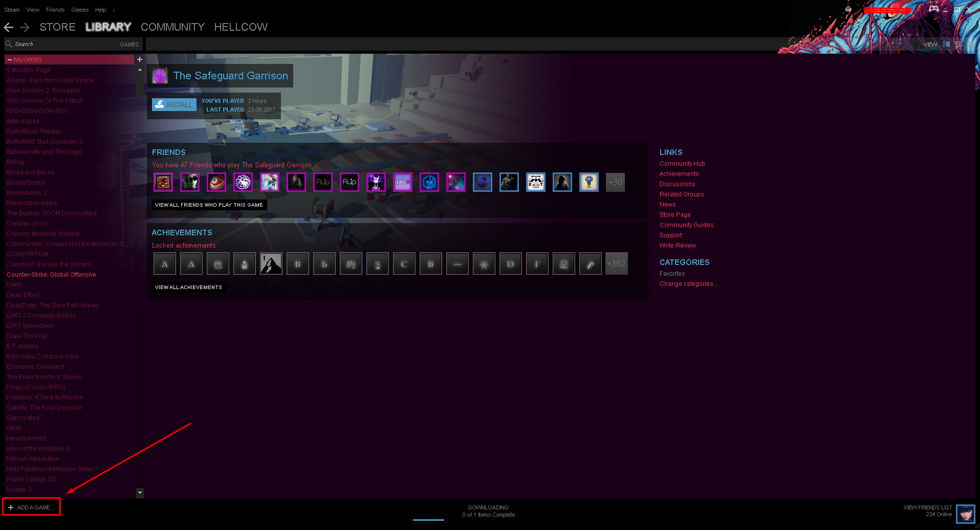Select BattleBlock Theater in game list

pos(34,131)
